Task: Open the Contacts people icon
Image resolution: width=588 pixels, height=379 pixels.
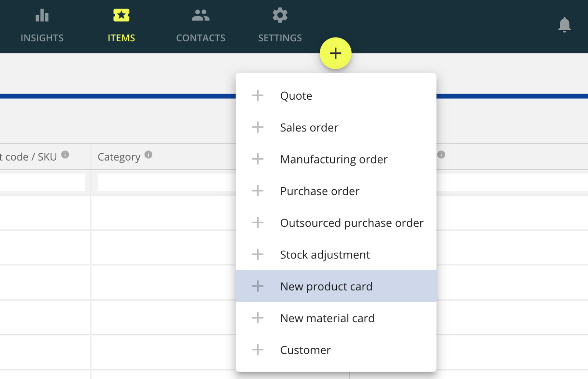Action: click(200, 15)
